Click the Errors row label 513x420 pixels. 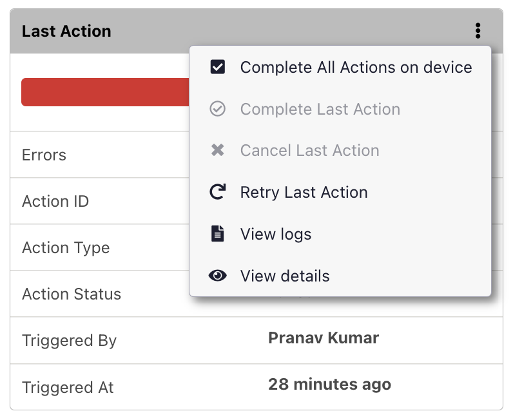pyautogui.click(x=44, y=155)
